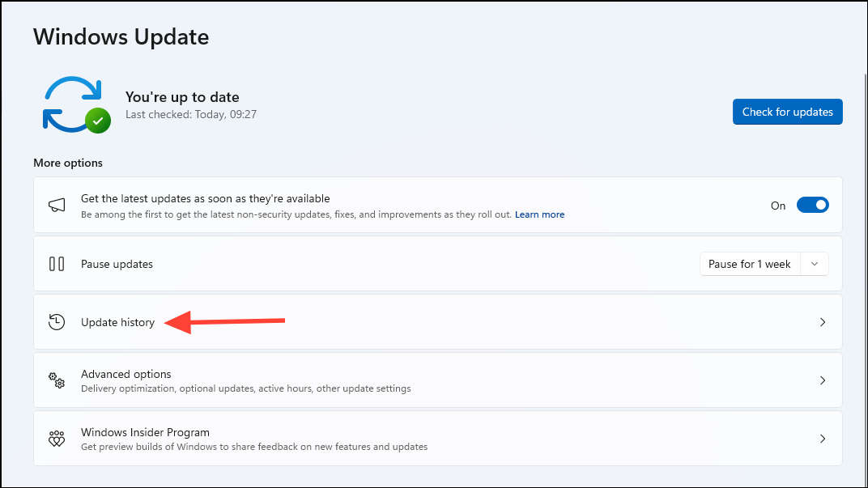Select the Advanced options title
The image size is (868, 488).
126,374
